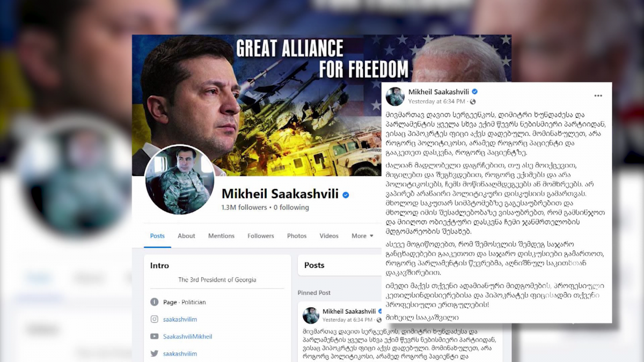The height and width of the screenshot is (362, 644).
Task: Click the YouTube icon in Intro
Action: pyautogui.click(x=155, y=336)
